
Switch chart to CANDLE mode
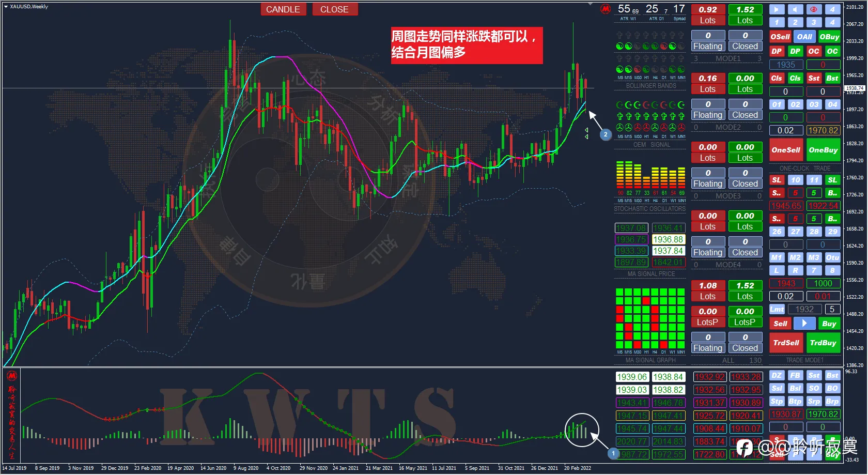(283, 9)
